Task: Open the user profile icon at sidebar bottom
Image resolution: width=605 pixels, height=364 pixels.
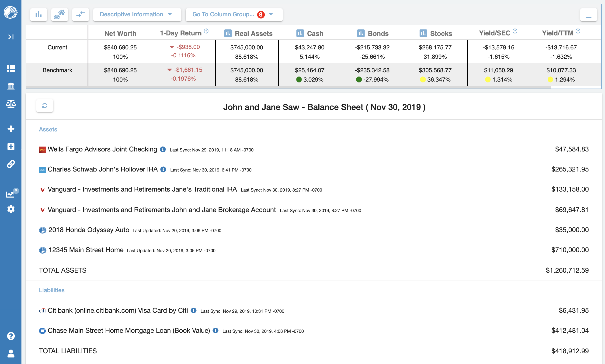Action: point(11,354)
